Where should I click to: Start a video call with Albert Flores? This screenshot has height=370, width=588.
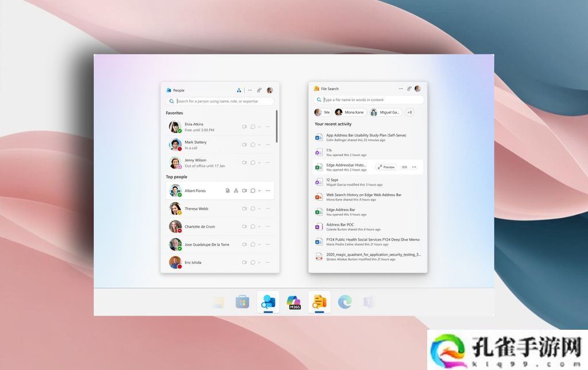[x=245, y=191]
